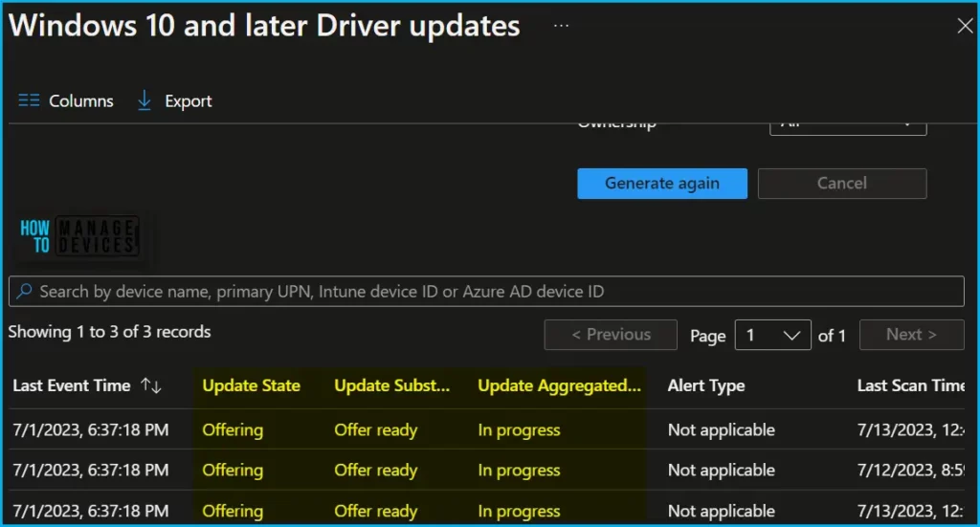This screenshot has height=527, width=980.
Task: Open the partially hidden Ownership dropdown
Action: click(848, 127)
